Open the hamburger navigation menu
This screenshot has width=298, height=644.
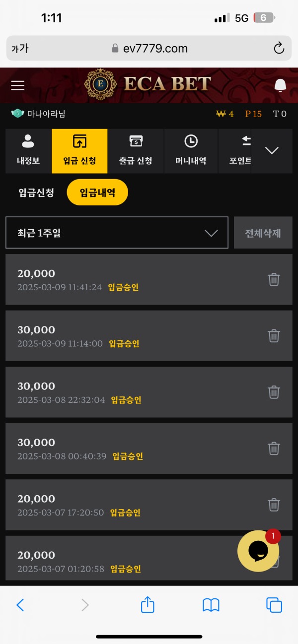17,85
